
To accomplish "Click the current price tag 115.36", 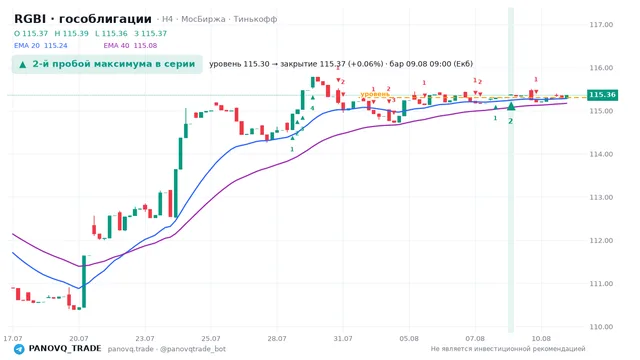I will 602,95.
